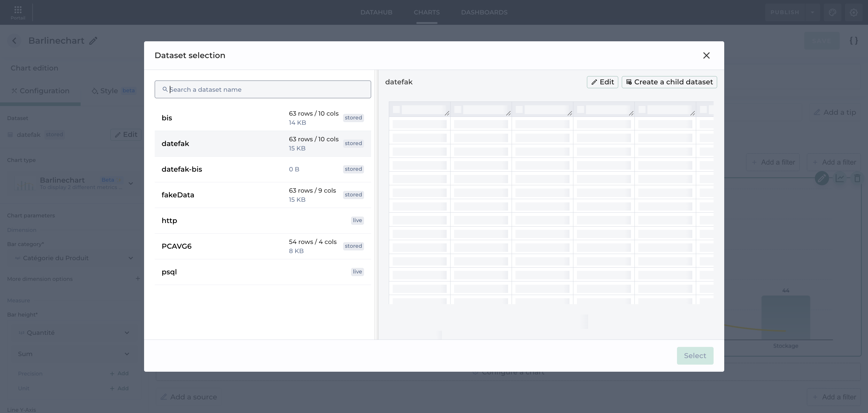The image size is (868, 413).
Task: Add a Unit setting
Action: (x=119, y=389)
